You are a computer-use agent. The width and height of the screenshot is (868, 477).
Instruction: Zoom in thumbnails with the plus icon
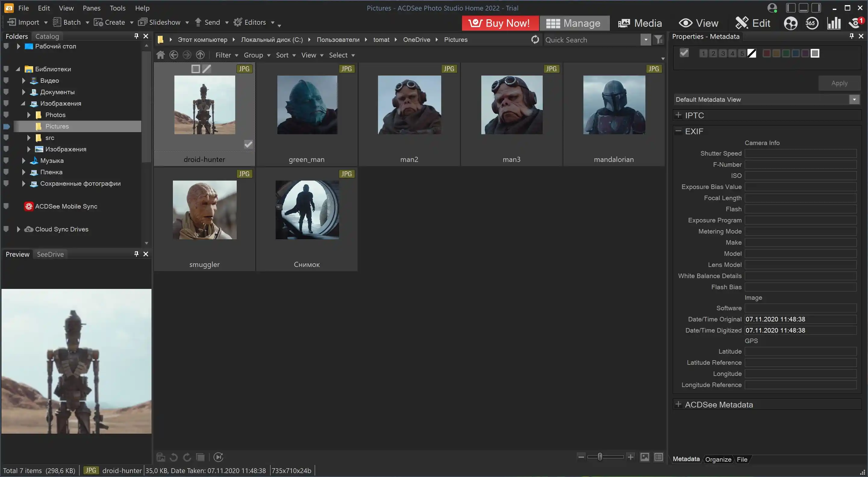(630, 457)
